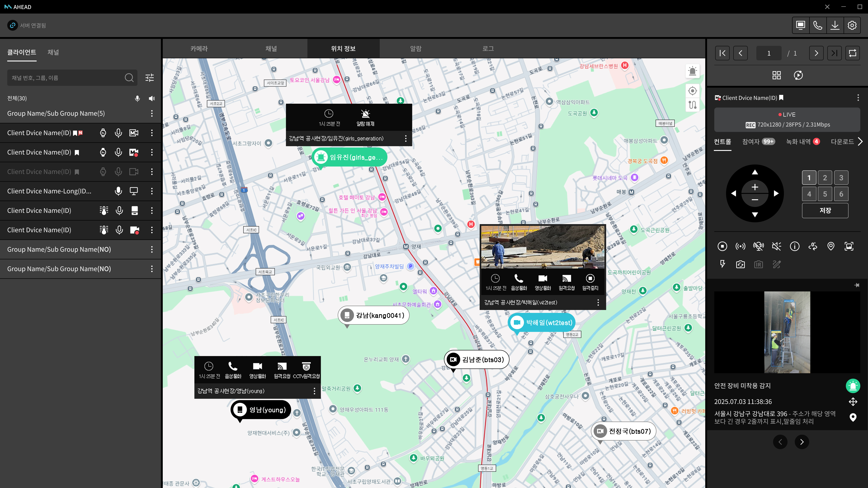The image size is (868, 488).
Task: Switch camera with the rotate camera icon
Action: pos(740,264)
